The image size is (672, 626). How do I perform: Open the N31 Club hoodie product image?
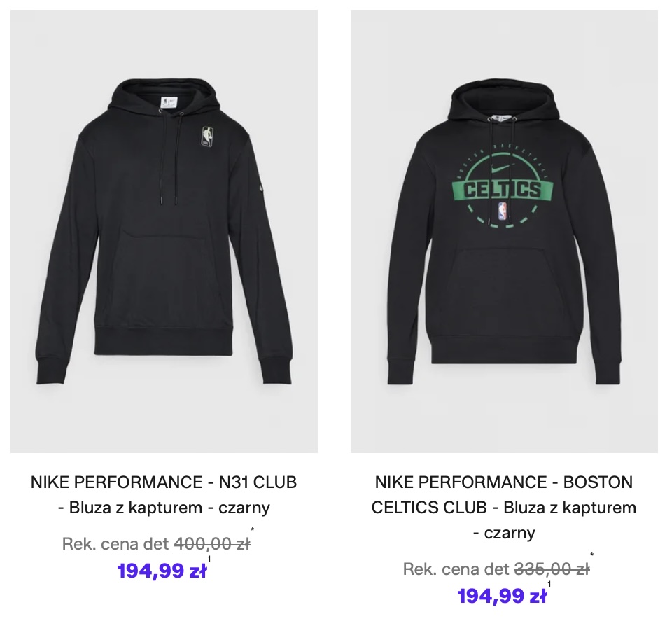pos(164,231)
